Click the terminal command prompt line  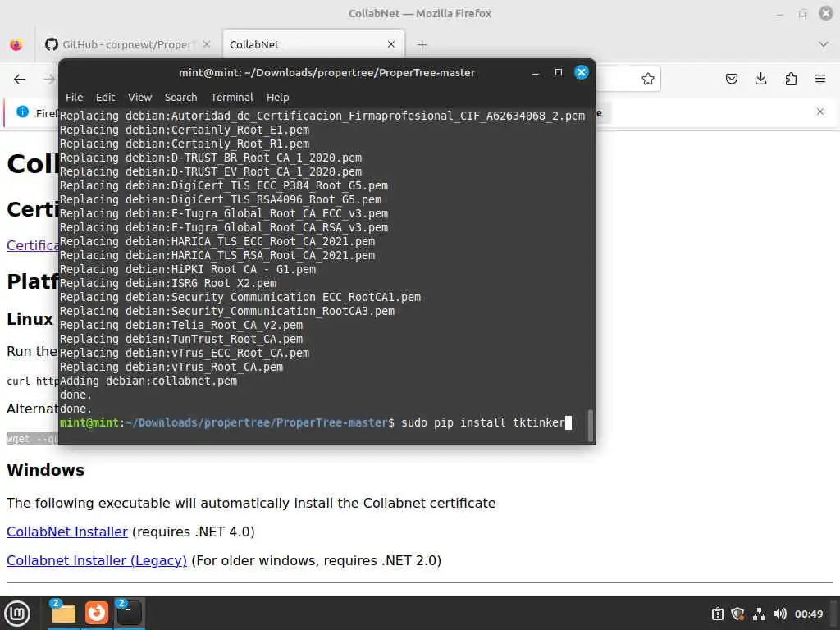click(x=316, y=422)
